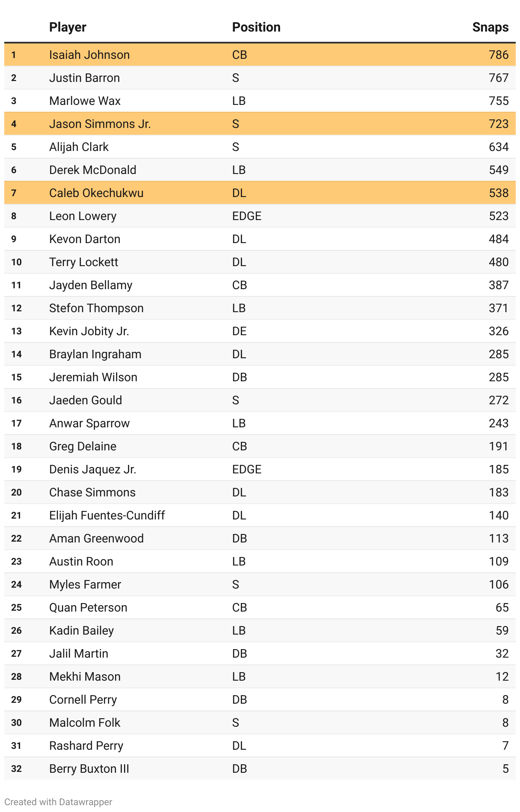This screenshot has height=812, width=520.
Task: Click Leon Lowery's EDGE position cell
Action: 247,216
